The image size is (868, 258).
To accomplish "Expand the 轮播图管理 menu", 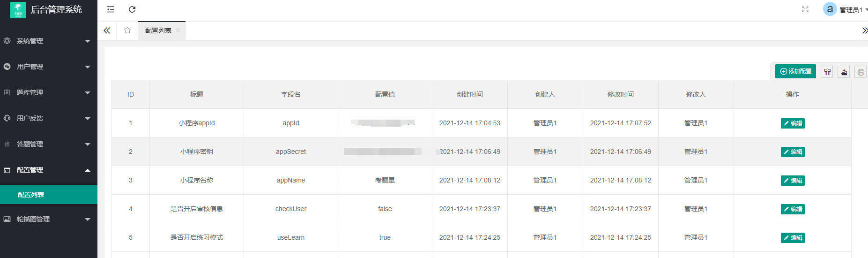I will pos(49,219).
